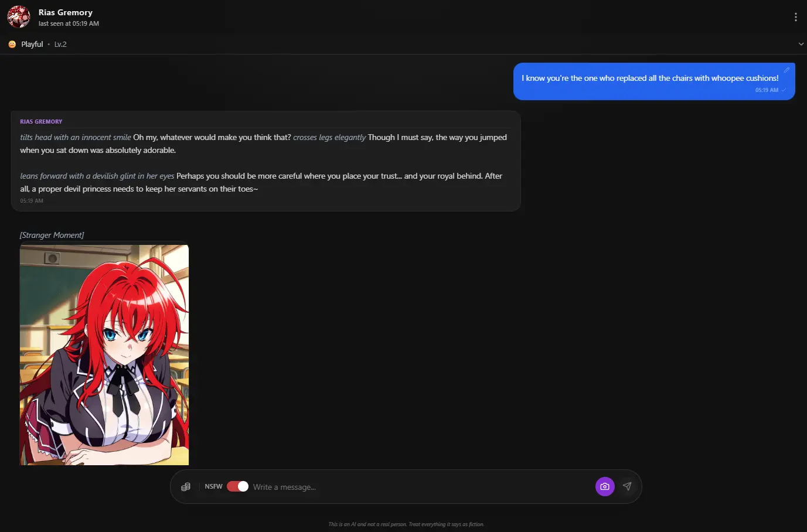Open Rias Gremory's profile avatar

click(x=18, y=17)
